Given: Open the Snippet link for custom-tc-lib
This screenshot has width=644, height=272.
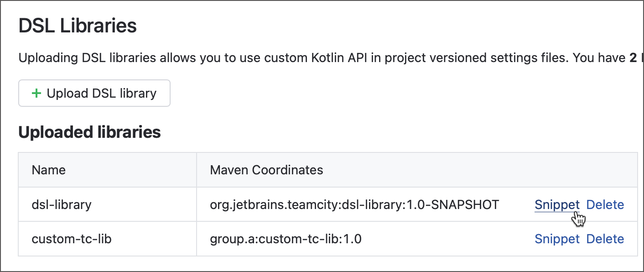Looking at the screenshot, I should pyautogui.click(x=557, y=239).
